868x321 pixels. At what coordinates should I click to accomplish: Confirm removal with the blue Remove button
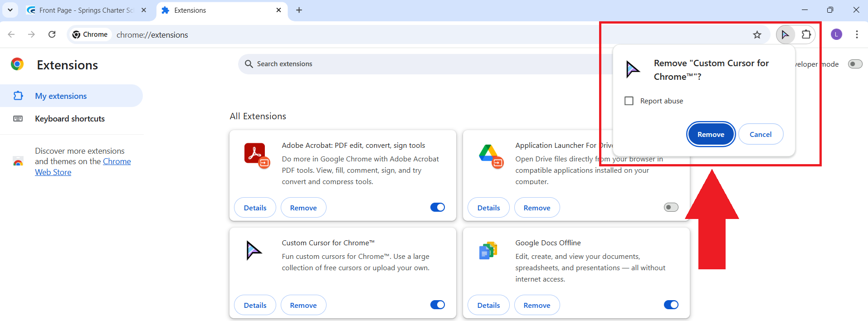click(x=711, y=134)
